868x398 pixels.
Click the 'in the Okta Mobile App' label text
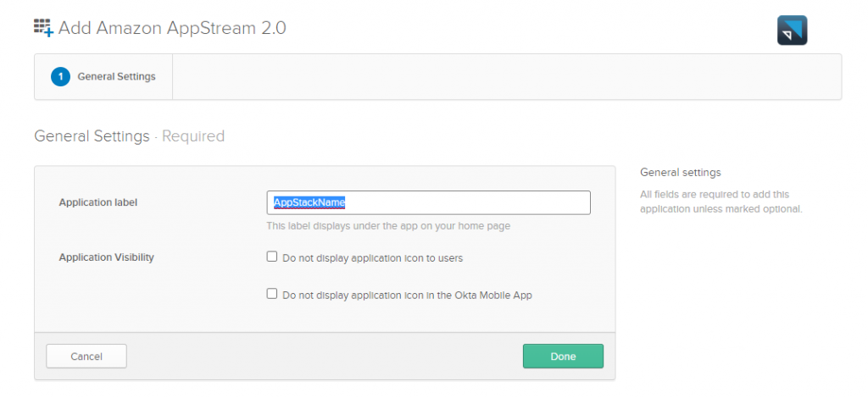tap(481, 296)
